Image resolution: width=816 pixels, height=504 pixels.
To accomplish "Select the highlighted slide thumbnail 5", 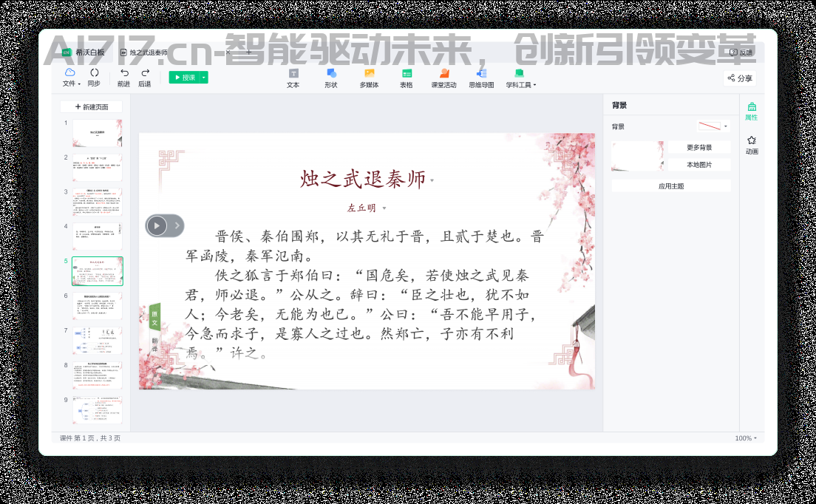I will tap(98, 271).
